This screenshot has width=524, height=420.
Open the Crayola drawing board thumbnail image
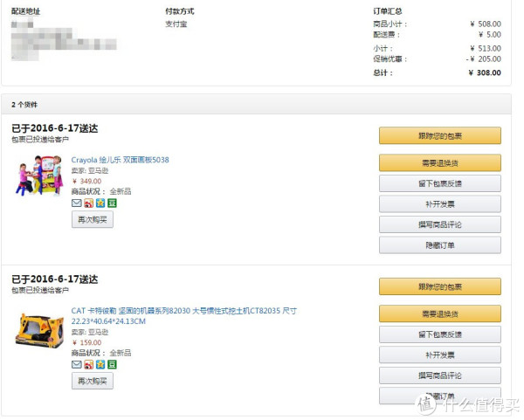(x=39, y=176)
